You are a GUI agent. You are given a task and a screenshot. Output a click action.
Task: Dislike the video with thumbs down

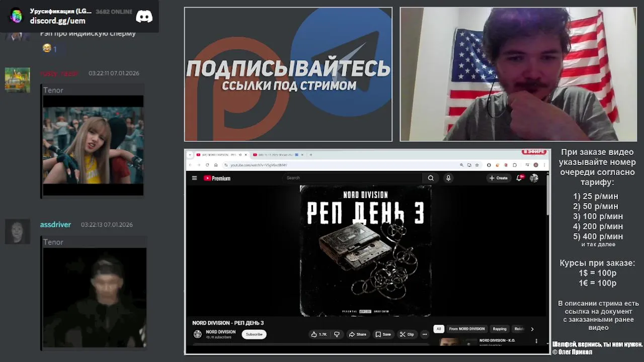(337, 334)
